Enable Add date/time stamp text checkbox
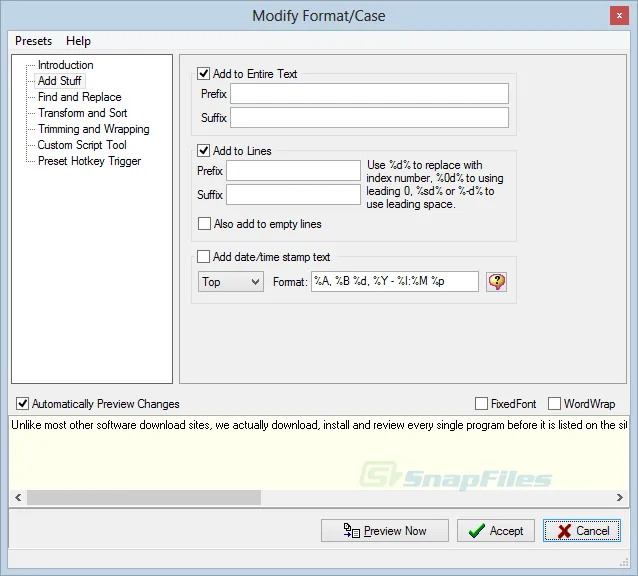The width and height of the screenshot is (638, 576). click(203, 257)
